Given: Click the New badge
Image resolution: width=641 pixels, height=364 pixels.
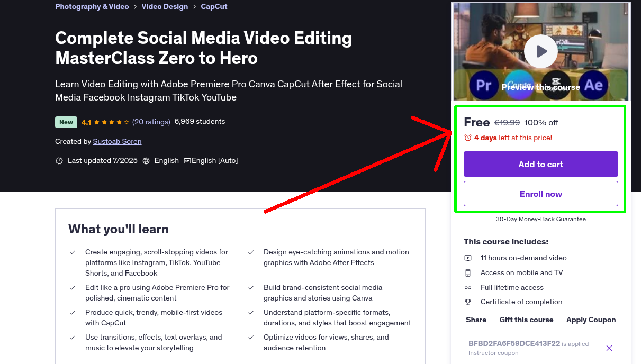Looking at the screenshot, I should (x=66, y=122).
